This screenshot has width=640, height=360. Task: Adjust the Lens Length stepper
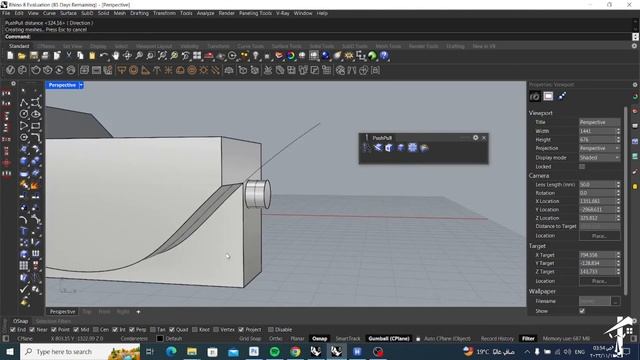(618, 184)
